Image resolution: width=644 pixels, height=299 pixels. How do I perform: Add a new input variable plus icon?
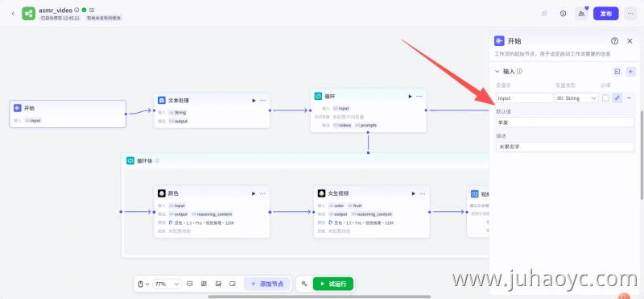(631, 72)
